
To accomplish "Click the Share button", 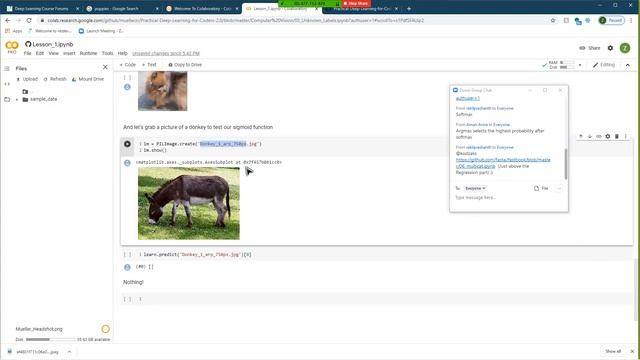I will tap(590, 48).
